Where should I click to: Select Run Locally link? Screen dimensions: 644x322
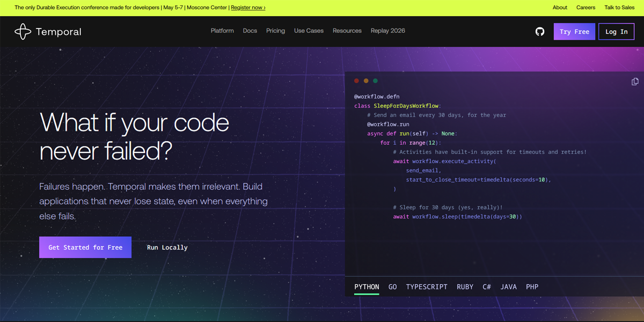pyautogui.click(x=167, y=247)
